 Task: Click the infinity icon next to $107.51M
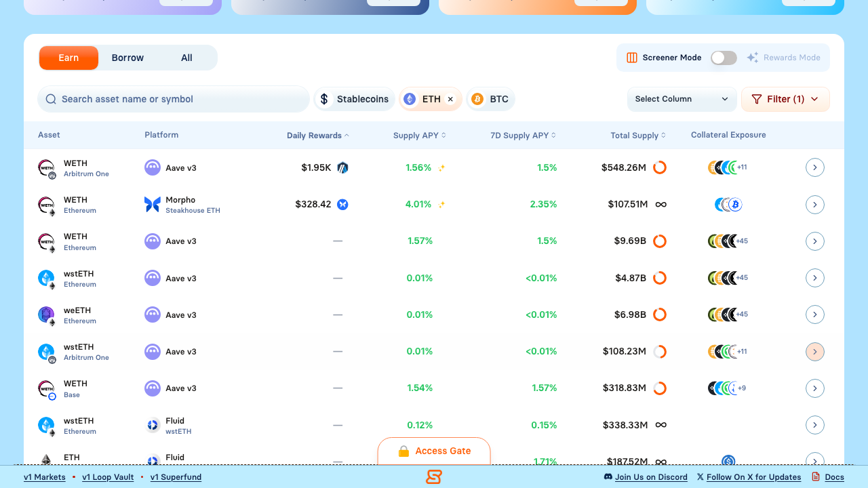[x=660, y=205]
